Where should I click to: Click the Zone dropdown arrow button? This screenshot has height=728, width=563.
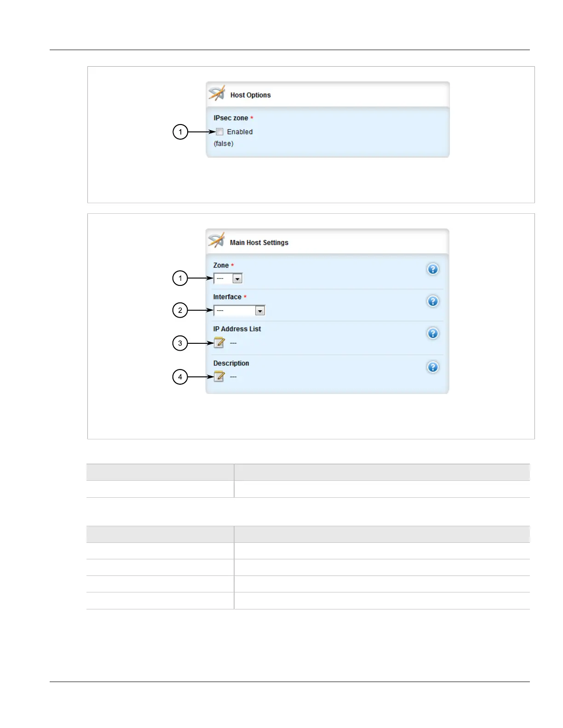pyautogui.click(x=237, y=279)
